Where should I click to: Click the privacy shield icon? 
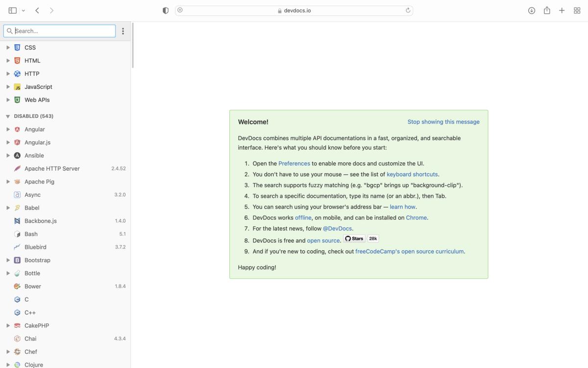pos(166,10)
